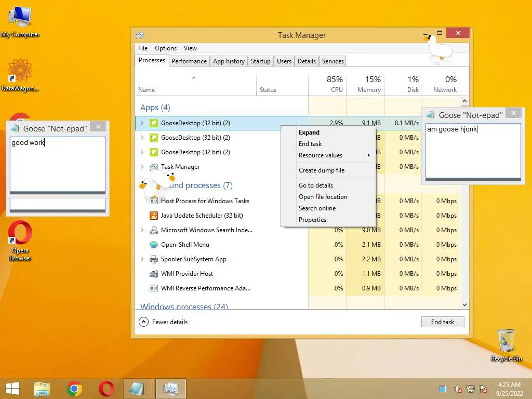Collapse view with Fewer details

(x=163, y=322)
